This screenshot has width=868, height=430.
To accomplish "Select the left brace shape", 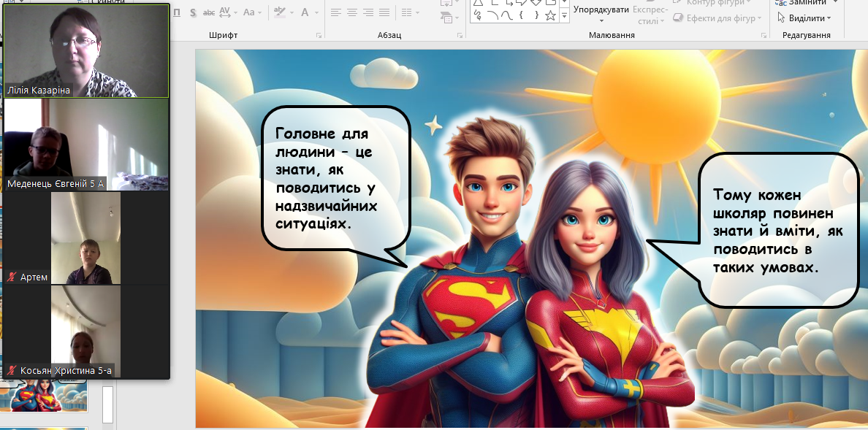I will [522, 15].
